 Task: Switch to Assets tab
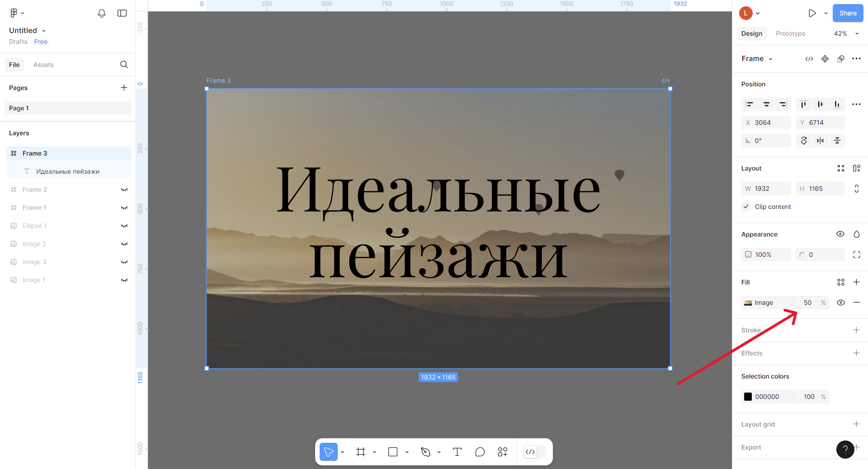(x=43, y=65)
